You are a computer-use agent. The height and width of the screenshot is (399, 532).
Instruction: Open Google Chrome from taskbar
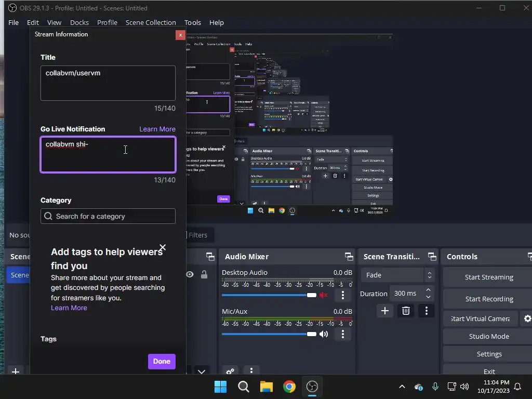tap(289, 387)
